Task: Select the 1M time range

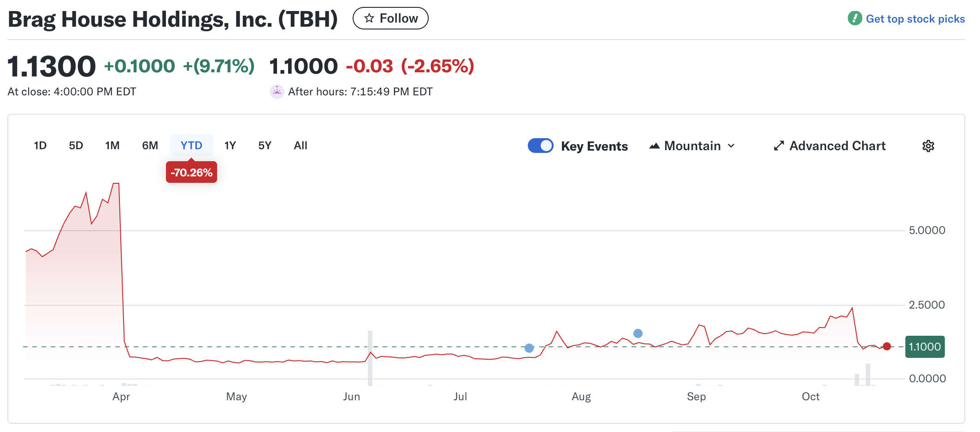Action: coord(112,146)
